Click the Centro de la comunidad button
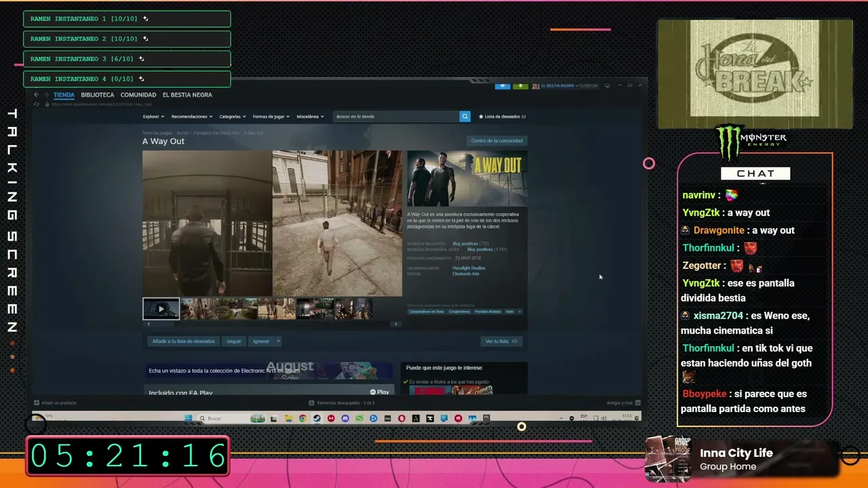The width and height of the screenshot is (868, 488). (x=497, y=141)
